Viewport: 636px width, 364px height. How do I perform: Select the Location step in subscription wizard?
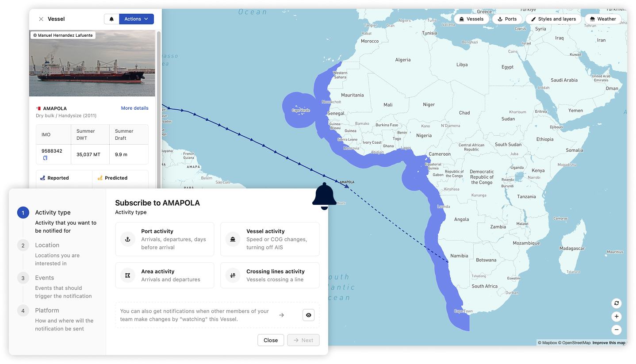pos(47,245)
